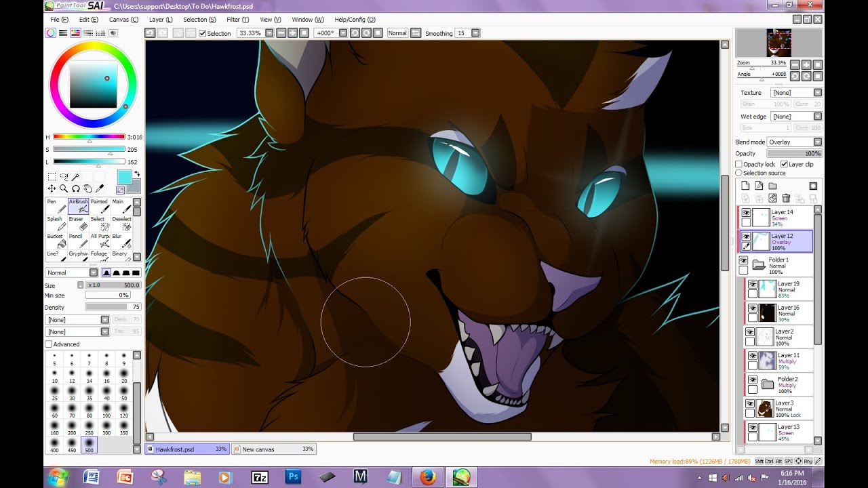The width and height of the screenshot is (868, 488).
Task: Activate the Hand pan tool
Action: 88,188
